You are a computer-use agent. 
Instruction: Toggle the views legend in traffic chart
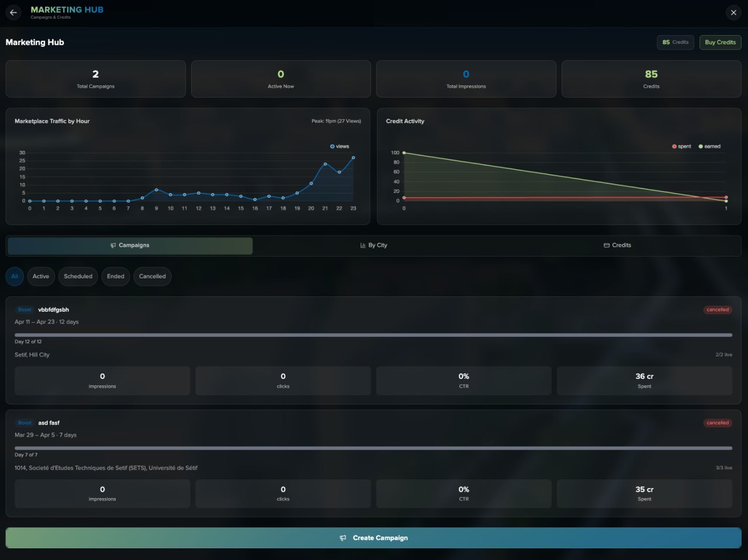pyautogui.click(x=340, y=146)
